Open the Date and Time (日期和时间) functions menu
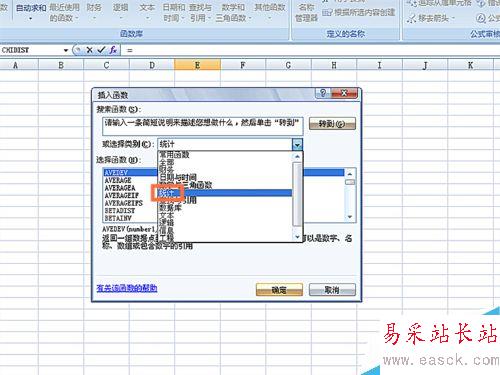 pos(174,12)
